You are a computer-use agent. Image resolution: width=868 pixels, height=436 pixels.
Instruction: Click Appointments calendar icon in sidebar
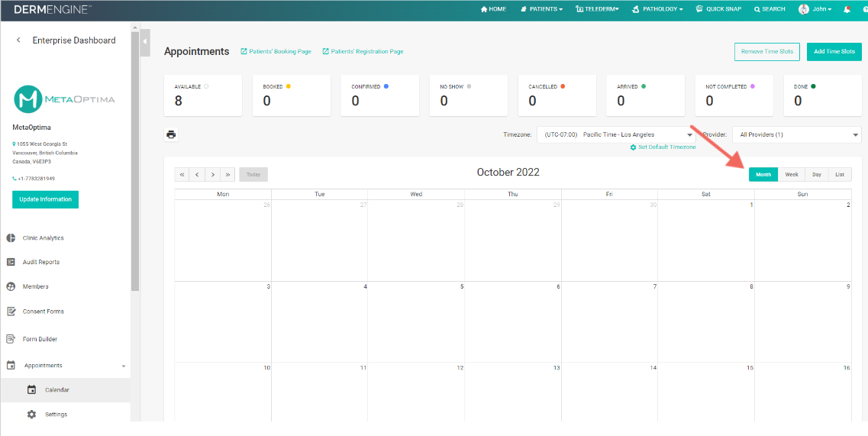tap(11, 365)
